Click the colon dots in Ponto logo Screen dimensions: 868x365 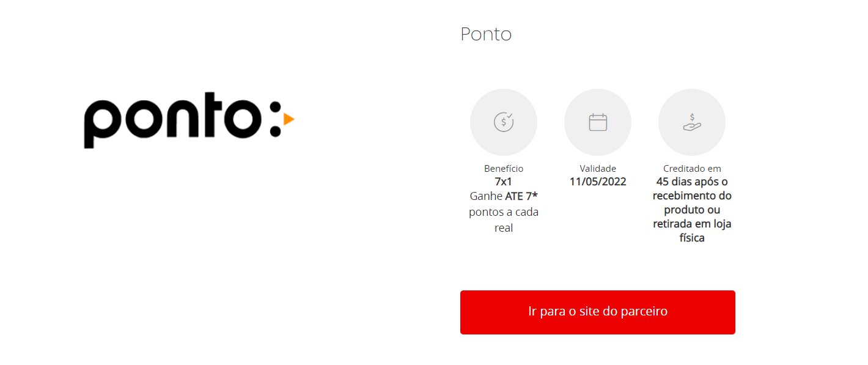coord(276,120)
